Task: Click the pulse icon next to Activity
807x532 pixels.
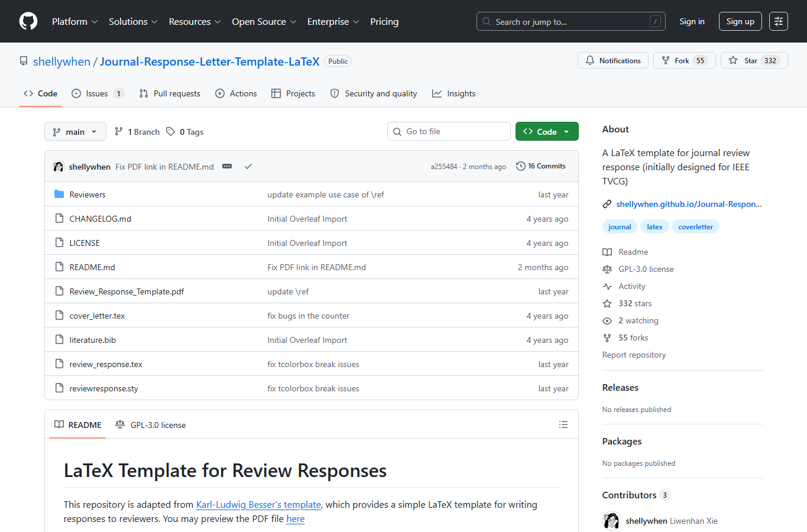Action: [607, 286]
